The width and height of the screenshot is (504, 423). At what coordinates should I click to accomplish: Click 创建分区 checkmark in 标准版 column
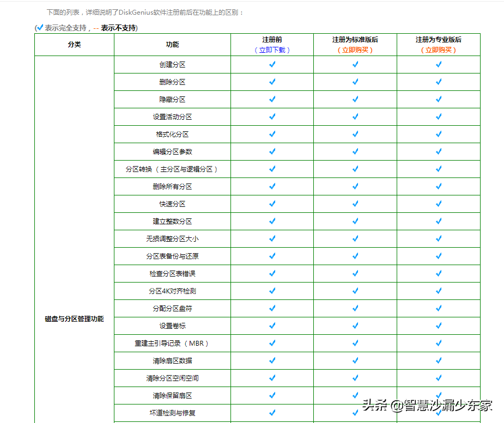[355, 64]
